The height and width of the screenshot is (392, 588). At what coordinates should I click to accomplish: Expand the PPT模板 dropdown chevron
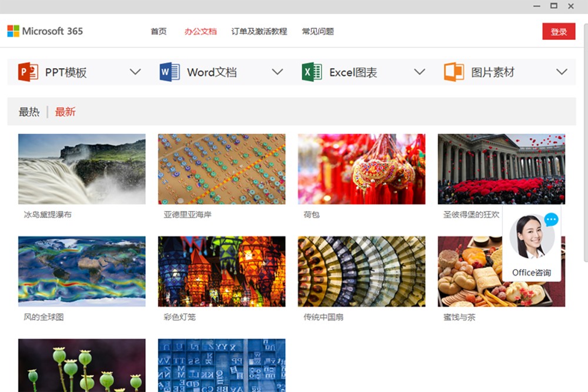click(135, 71)
